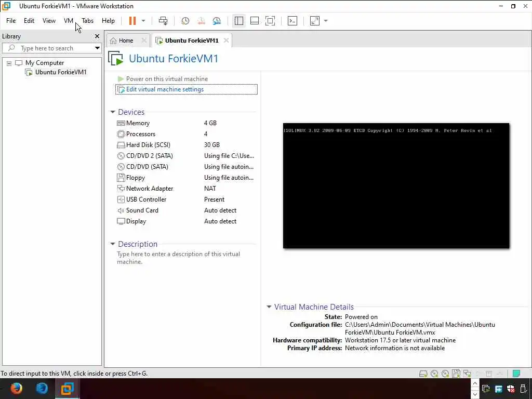
Task: Toggle the console view icon
Action: (292, 21)
